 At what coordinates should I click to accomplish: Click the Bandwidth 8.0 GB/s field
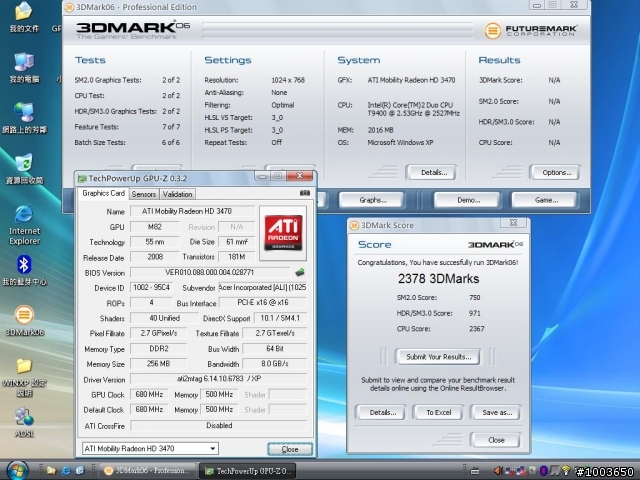(x=274, y=364)
